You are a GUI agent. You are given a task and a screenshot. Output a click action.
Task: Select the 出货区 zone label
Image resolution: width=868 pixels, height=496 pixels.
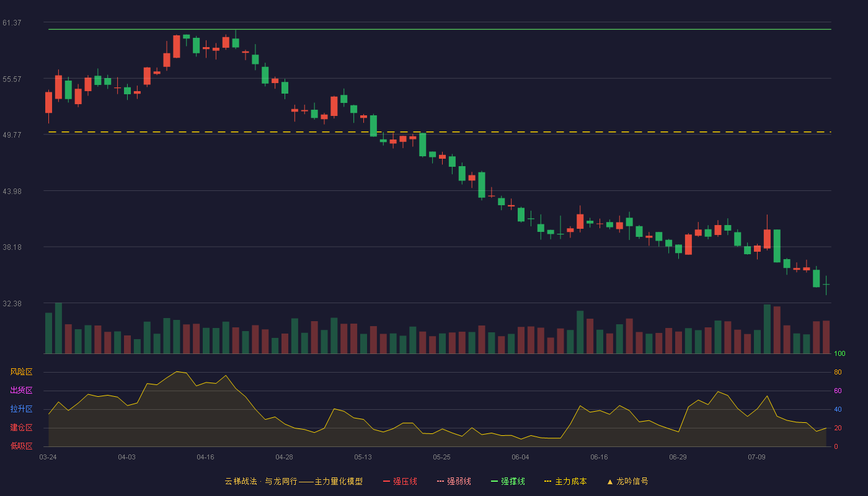[21, 391]
